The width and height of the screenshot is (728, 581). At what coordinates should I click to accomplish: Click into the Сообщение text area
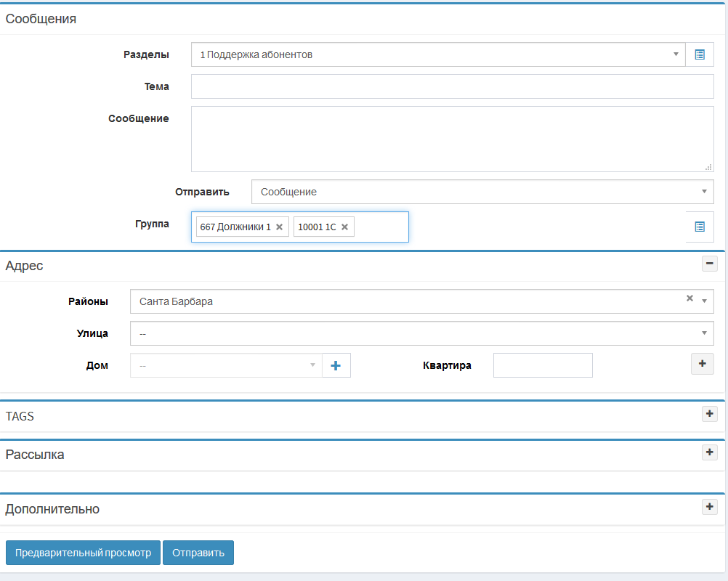point(452,139)
